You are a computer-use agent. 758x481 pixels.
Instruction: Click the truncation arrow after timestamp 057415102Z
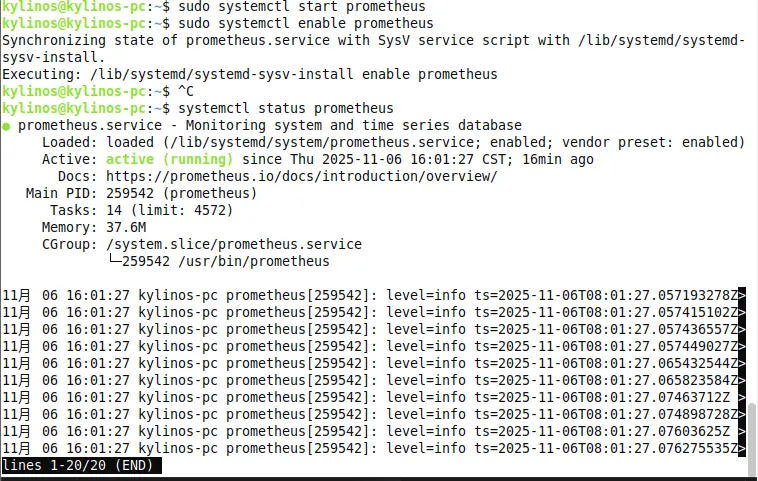pyautogui.click(x=742, y=313)
